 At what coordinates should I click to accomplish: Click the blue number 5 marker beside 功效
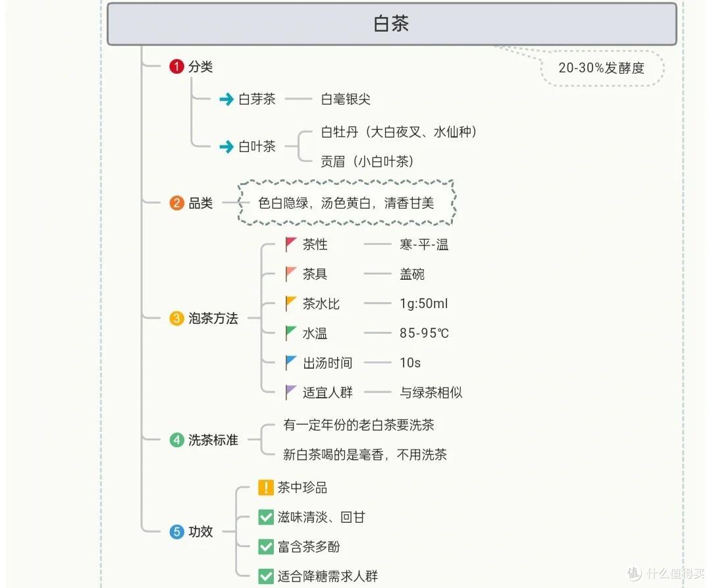[x=176, y=531]
